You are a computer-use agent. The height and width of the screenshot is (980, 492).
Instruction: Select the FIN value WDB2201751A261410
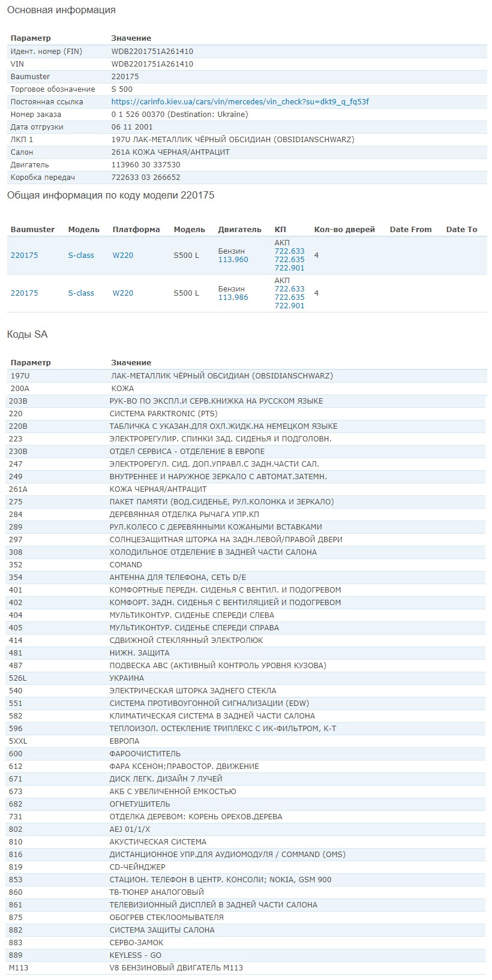tap(152, 52)
